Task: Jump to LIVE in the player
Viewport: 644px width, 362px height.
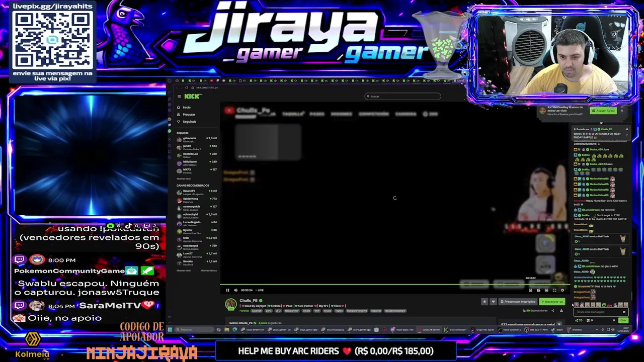Action: (x=260, y=290)
